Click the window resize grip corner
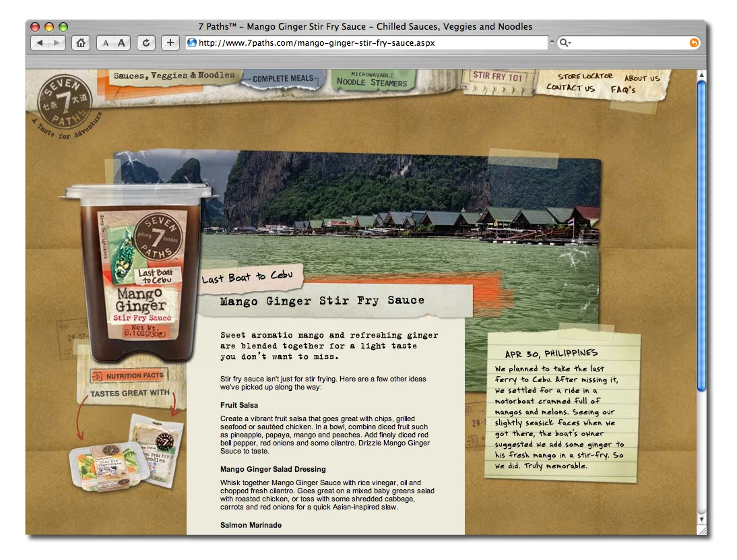Image resolution: width=737 pixels, height=560 pixels. tap(702, 530)
